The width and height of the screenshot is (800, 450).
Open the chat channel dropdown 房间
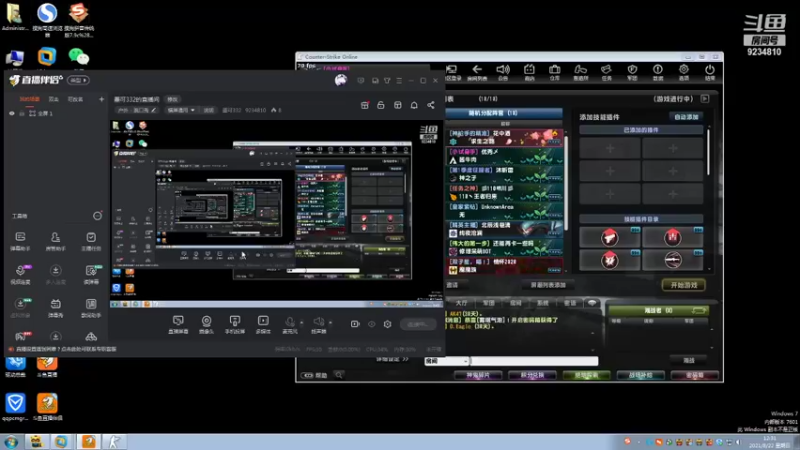446,361
